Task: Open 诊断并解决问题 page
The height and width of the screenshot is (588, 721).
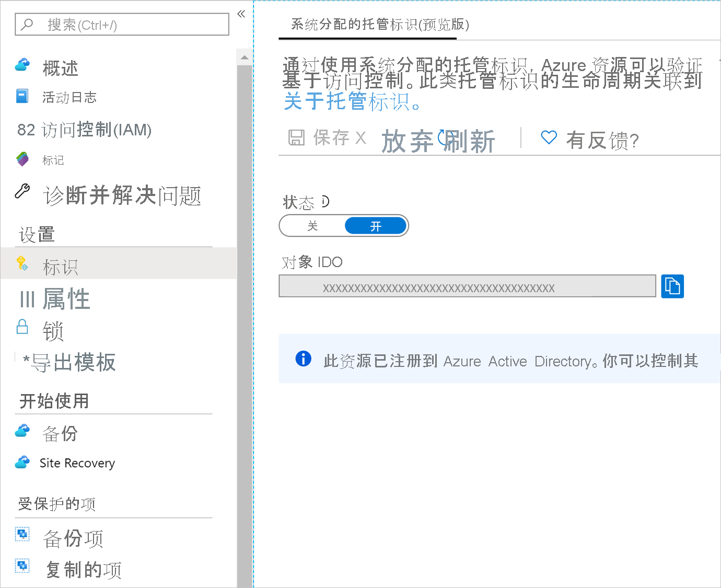Action: tap(122, 195)
